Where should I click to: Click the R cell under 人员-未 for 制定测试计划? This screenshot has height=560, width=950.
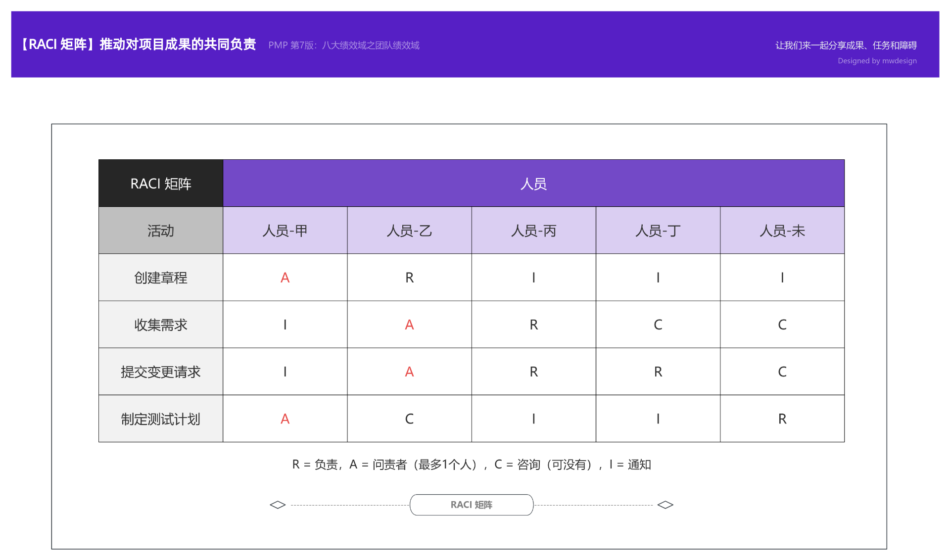click(x=782, y=419)
